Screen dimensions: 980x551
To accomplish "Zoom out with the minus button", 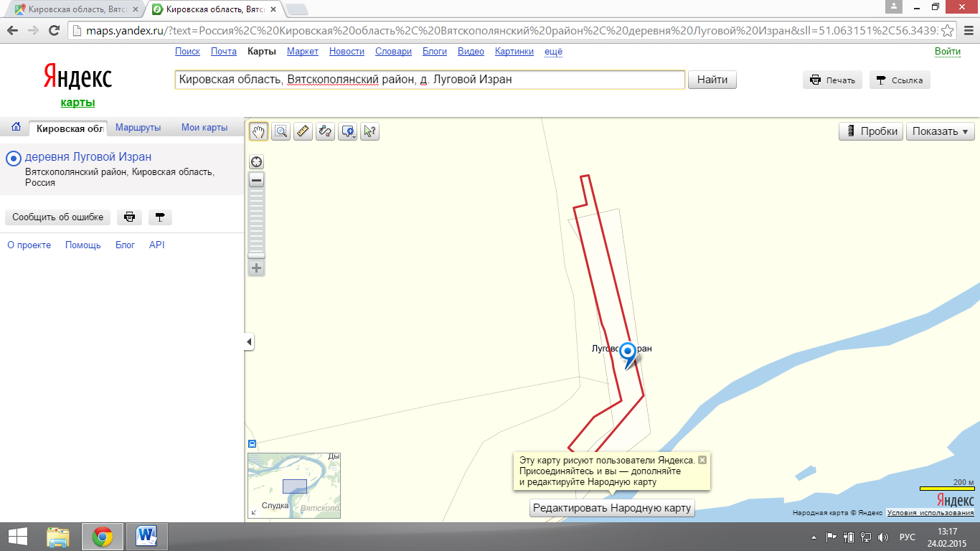I will click(x=256, y=180).
